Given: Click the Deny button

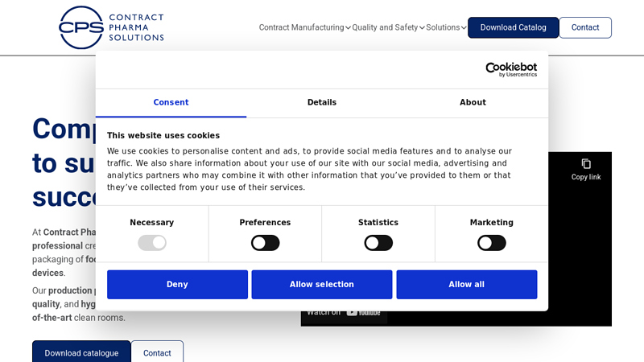Looking at the screenshot, I should [x=177, y=285].
